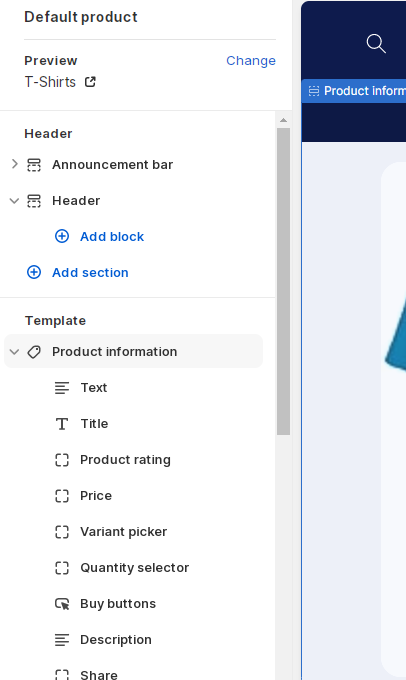Screen dimensions: 406x680
Task: Click the Announcement bar section icon
Action: (34, 165)
